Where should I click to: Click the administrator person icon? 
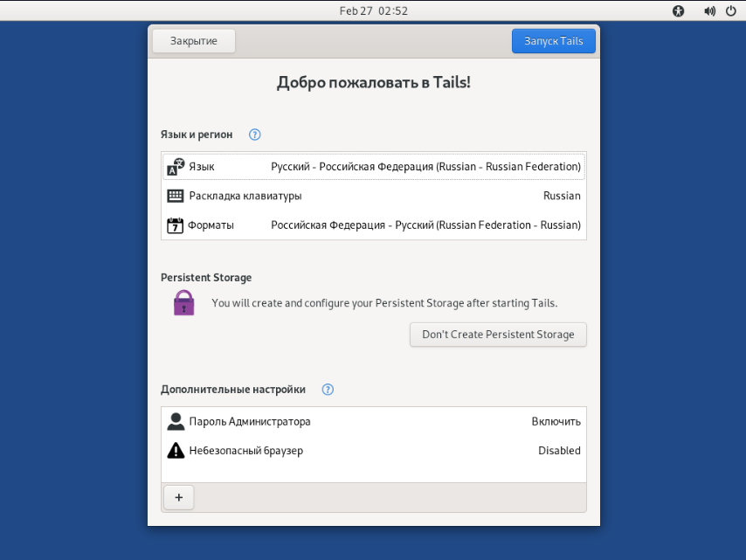coord(176,422)
